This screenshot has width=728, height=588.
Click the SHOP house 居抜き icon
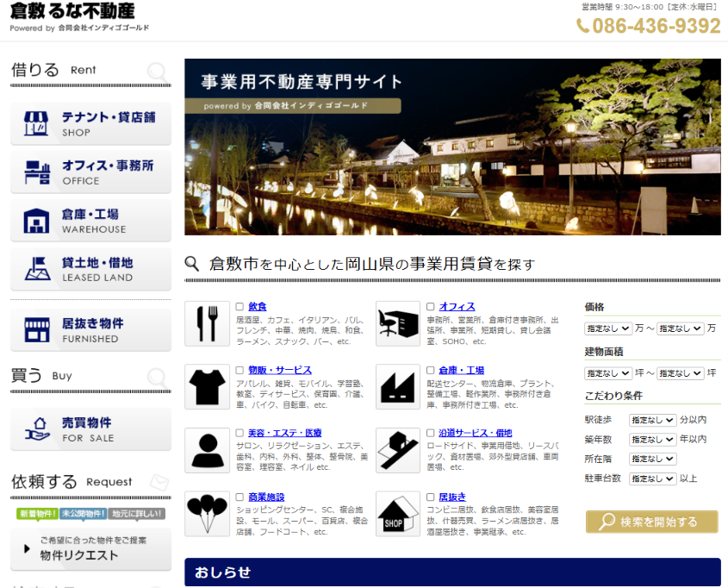pyautogui.click(x=398, y=514)
